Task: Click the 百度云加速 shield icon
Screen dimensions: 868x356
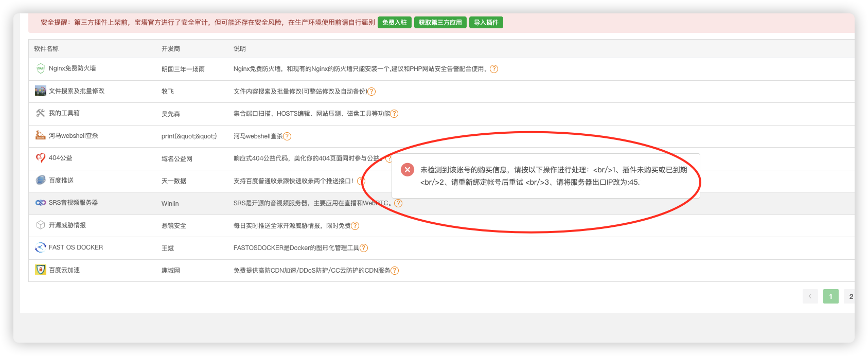Action: click(40, 270)
